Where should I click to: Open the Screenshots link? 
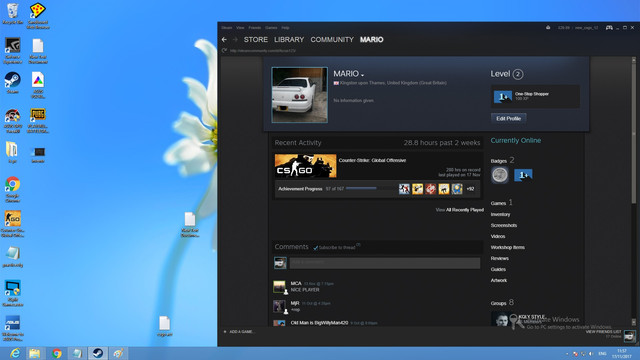504,225
